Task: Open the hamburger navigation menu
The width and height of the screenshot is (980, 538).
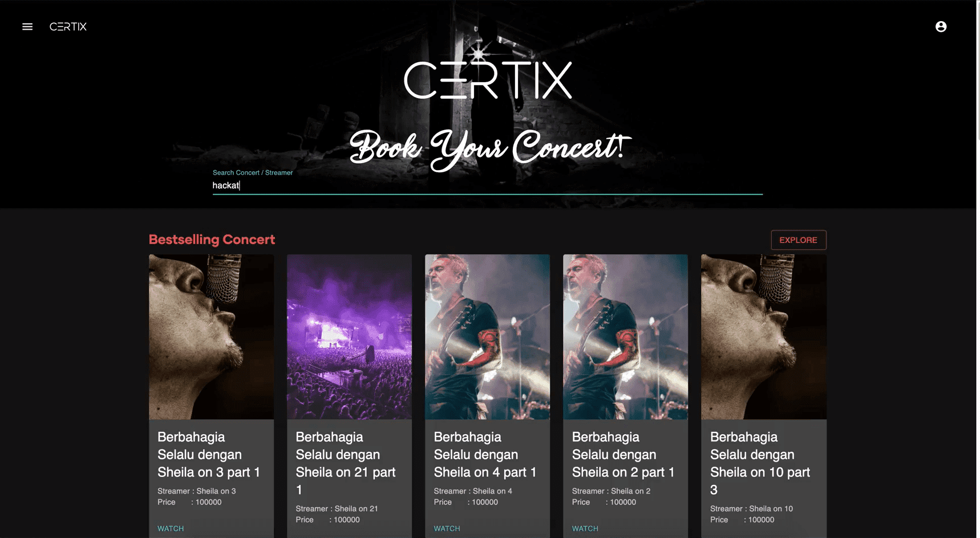Action: tap(27, 27)
